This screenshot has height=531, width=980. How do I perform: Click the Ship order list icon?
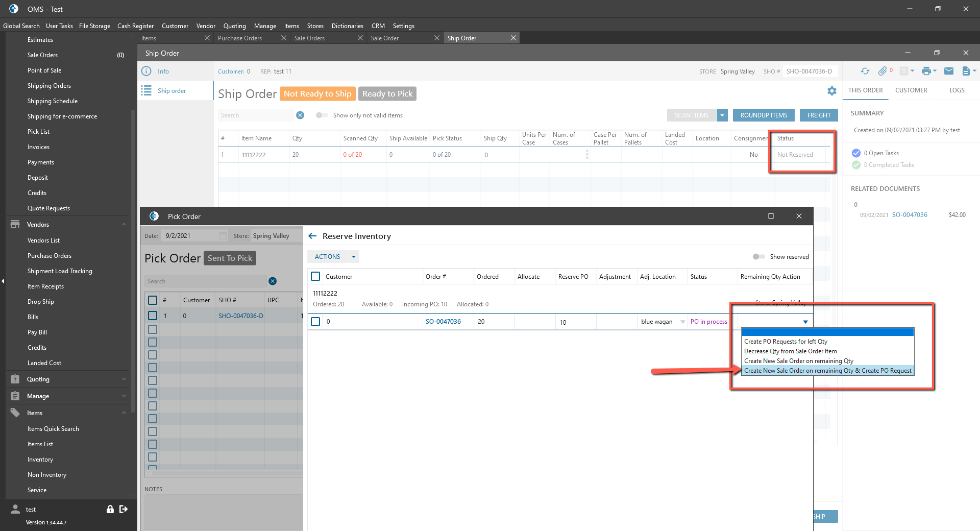click(x=146, y=90)
